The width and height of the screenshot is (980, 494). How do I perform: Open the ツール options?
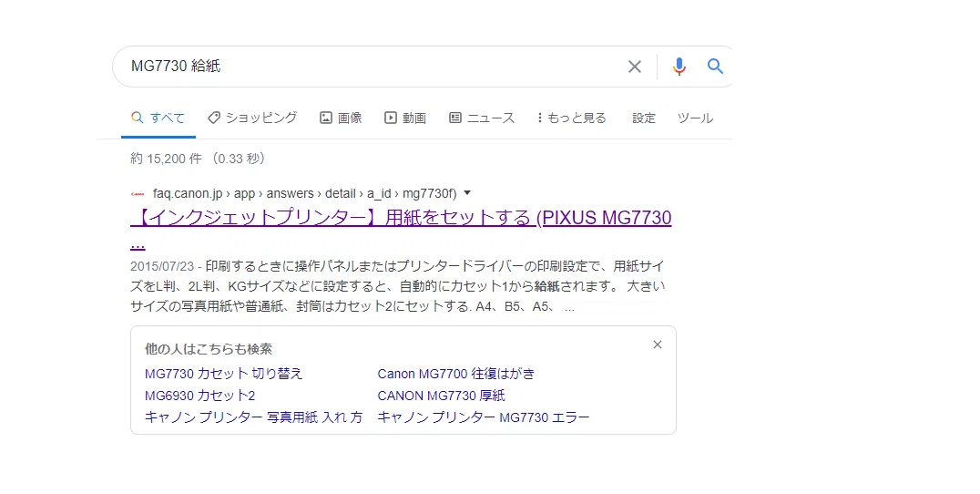(x=695, y=118)
